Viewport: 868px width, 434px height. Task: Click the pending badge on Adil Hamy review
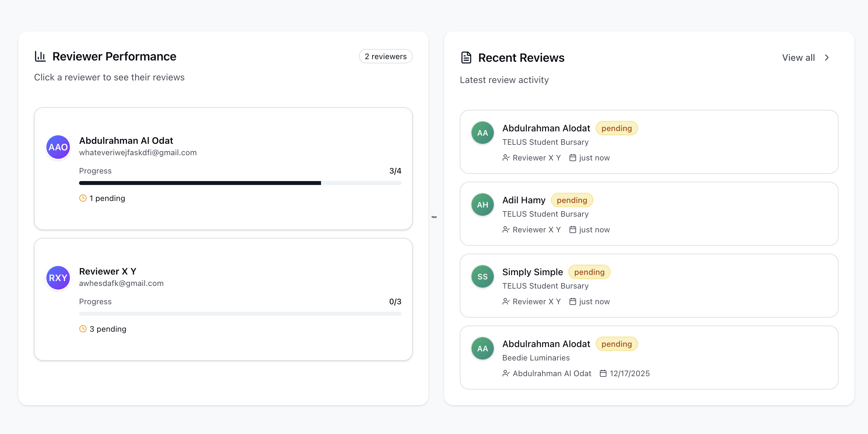pyautogui.click(x=571, y=200)
